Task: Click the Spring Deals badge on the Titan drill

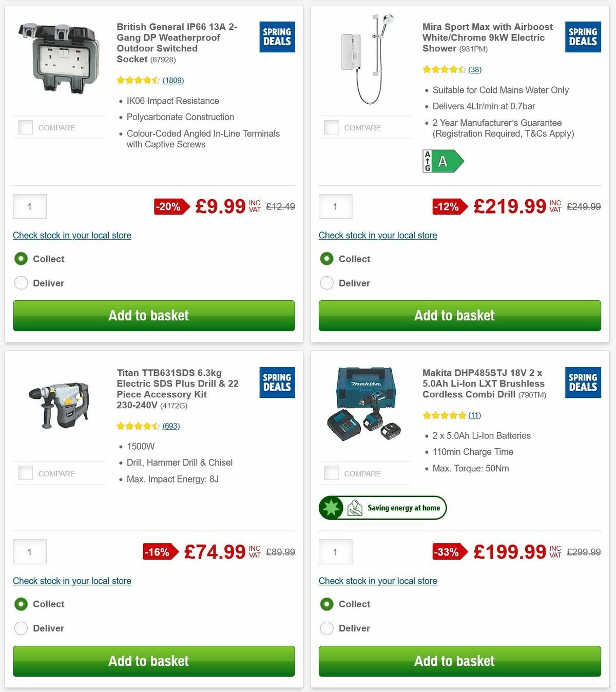Action: point(277,382)
